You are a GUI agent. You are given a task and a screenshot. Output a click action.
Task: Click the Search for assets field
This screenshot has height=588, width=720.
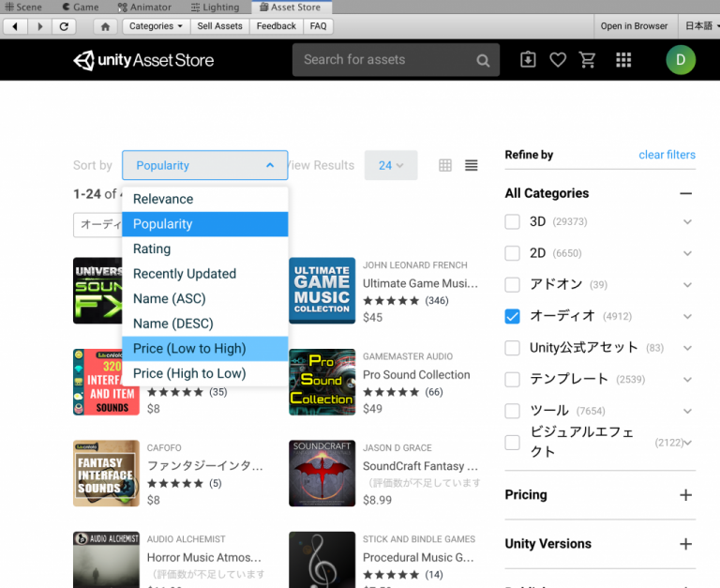(x=384, y=60)
